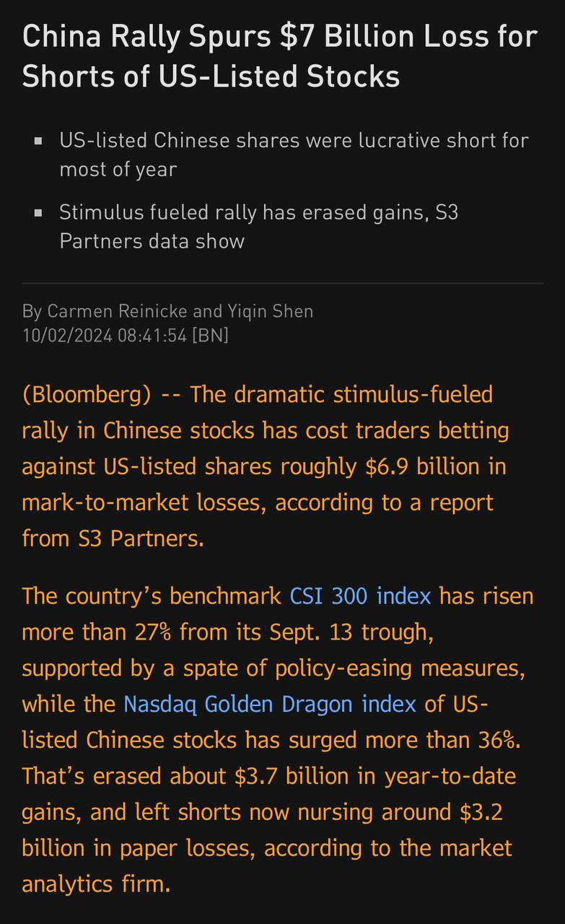The width and height of the screenshot is (565, 924).
Task: Click the "$3.7 billion" year-to-date figure
Action: coord(279,776)
